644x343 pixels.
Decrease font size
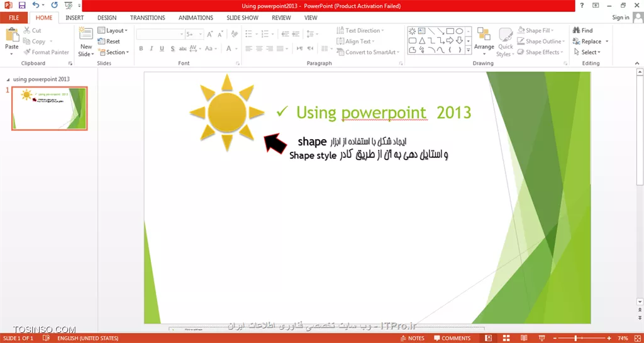[x=221, y=34]
